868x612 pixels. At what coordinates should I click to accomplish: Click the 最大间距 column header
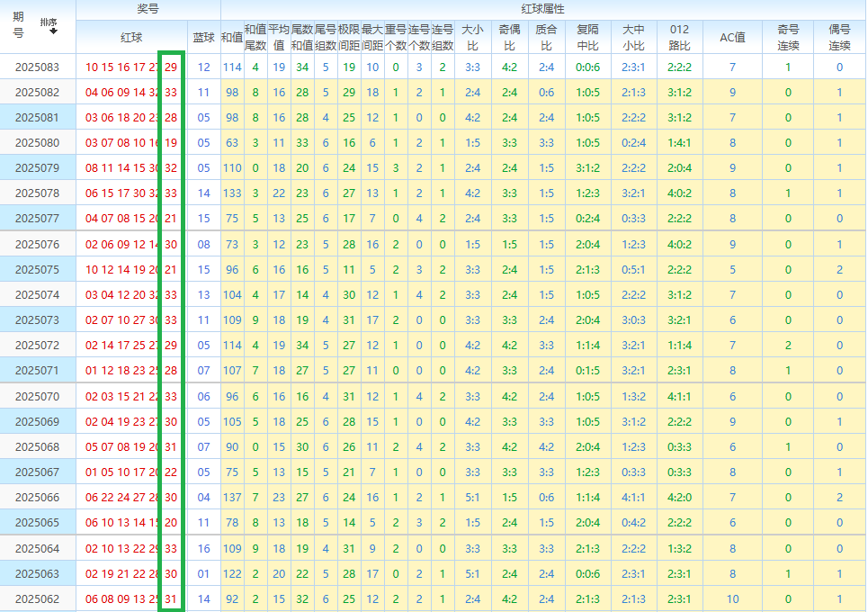point(372,37)
